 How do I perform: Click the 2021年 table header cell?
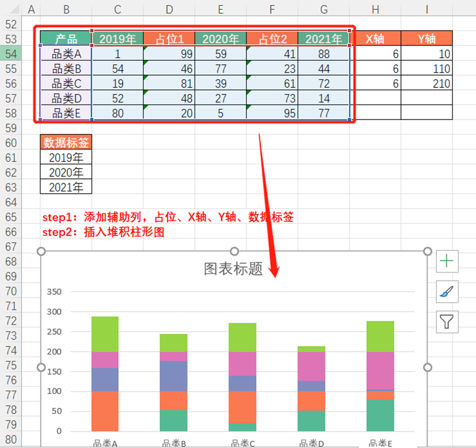pyautogui.click(x=324, y=39)
